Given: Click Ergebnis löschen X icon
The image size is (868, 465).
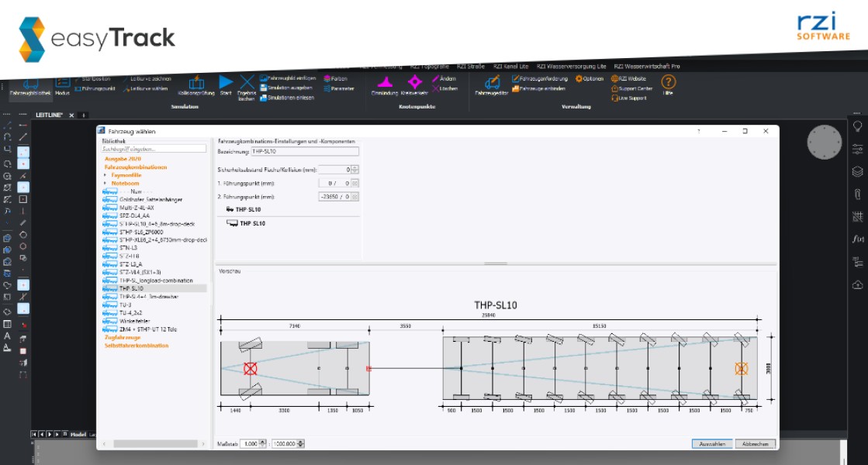Looking at the screenshot, I should coord(247,88).
